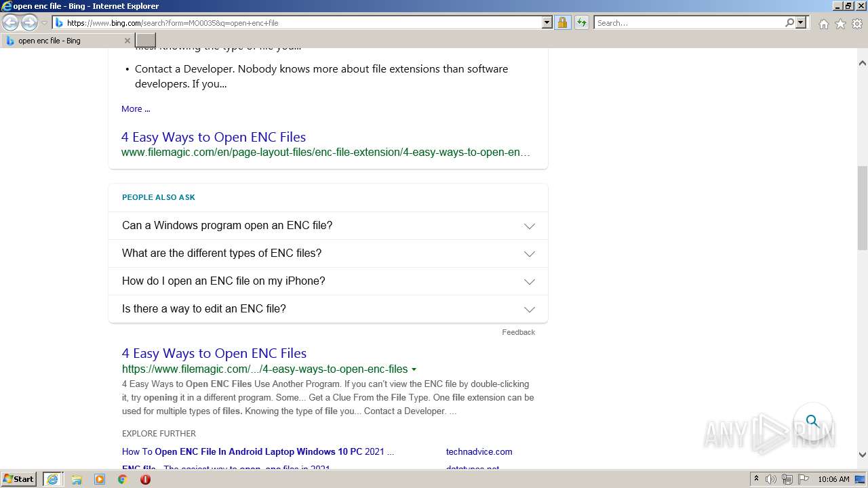Click the vertical scrollbar thumb
Screen dimensions: 868x488
tap(863, 207)
